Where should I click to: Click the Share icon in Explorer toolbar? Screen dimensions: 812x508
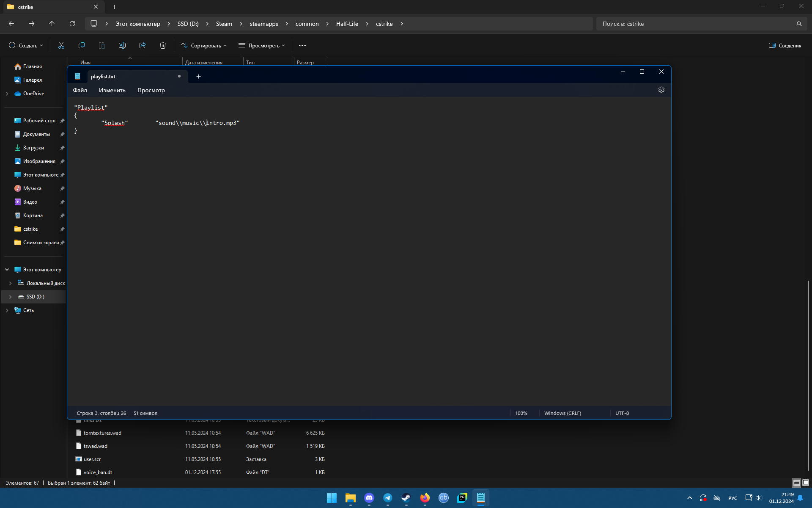pyautogui.click(x=143, y=45)
